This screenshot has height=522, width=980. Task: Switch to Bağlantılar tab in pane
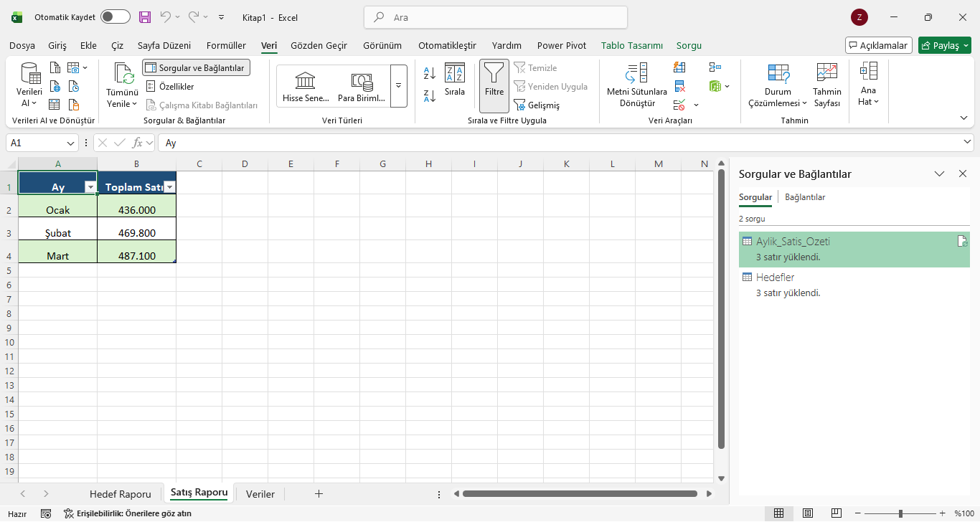pyautogui.click(x=805, y=197)
